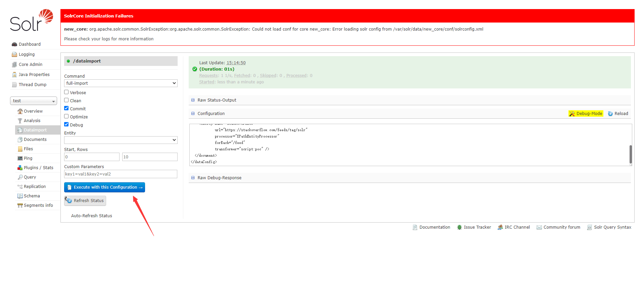
Task: Go to the Query menu item
Action: (x=30, y=177)
